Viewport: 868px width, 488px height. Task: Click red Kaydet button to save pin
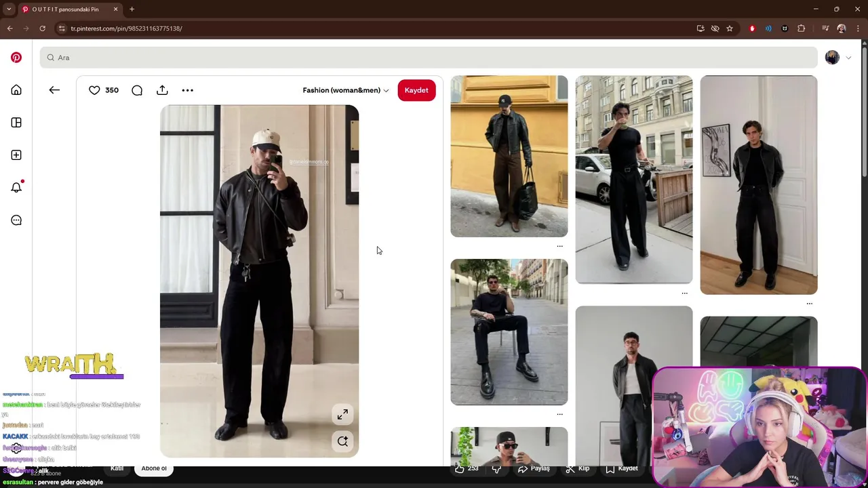(416, 90)
